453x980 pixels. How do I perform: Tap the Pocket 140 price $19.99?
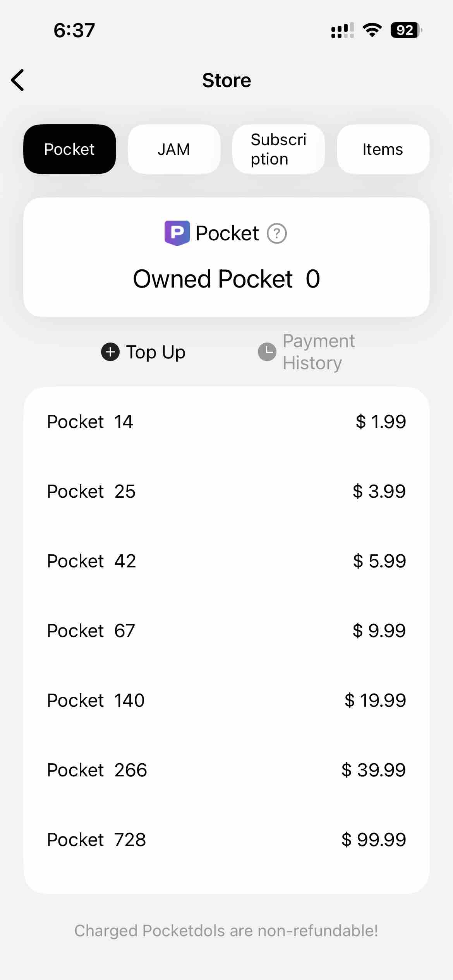(x=375, y=700)
